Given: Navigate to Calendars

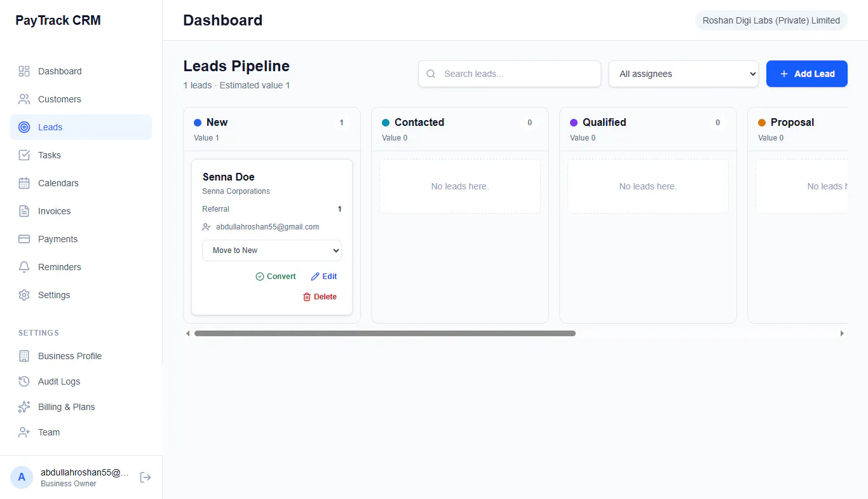Looking at the screenshot, I should [x=81, y=183].
